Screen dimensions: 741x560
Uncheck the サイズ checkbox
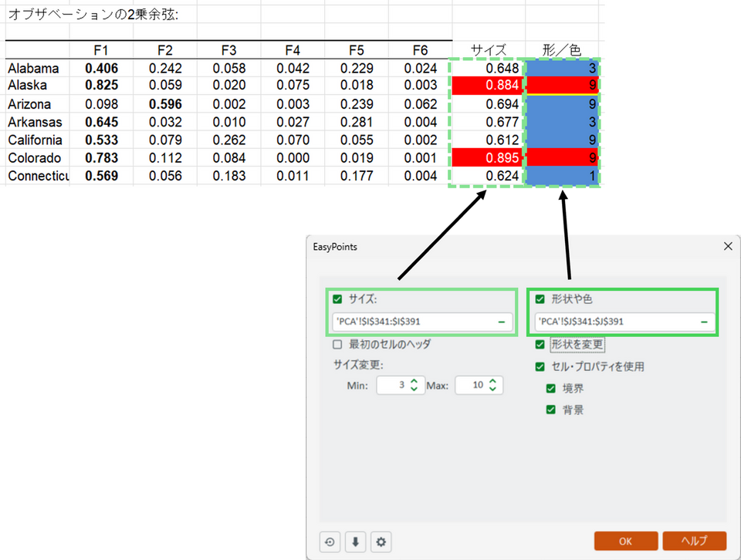coord(337,299)
